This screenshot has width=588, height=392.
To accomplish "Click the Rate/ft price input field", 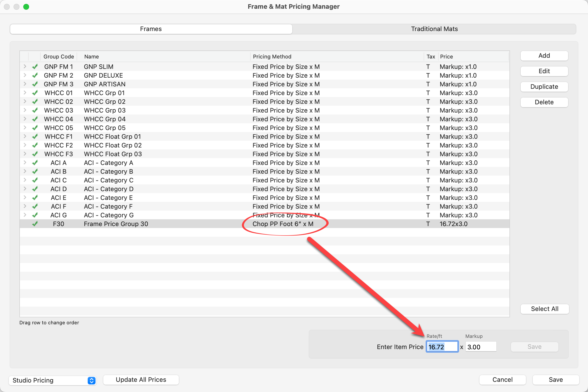I will coord(442,347).
